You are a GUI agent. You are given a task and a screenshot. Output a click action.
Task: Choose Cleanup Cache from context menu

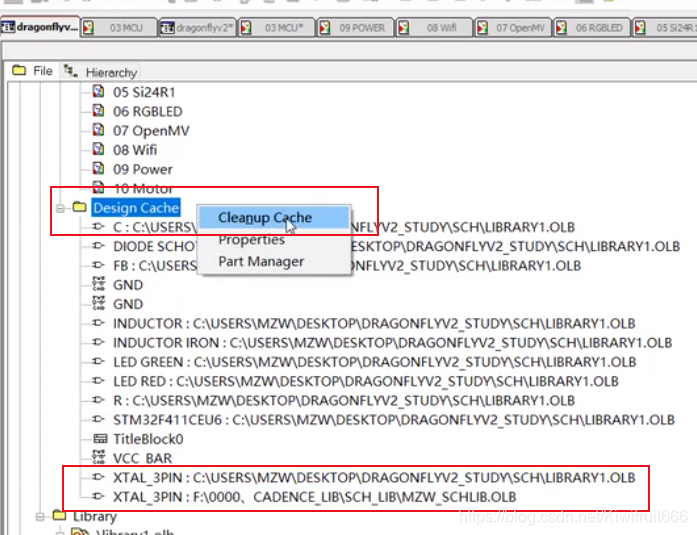point(265,218)
